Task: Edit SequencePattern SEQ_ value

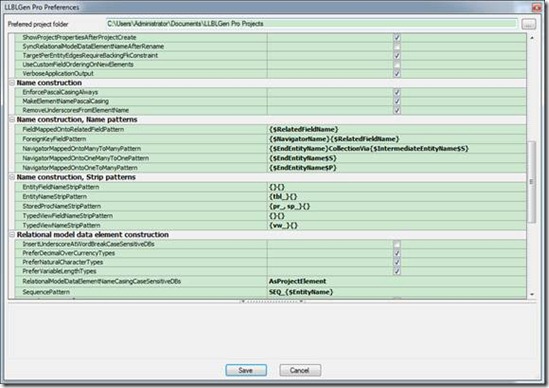Action: (x=397, y=292)
